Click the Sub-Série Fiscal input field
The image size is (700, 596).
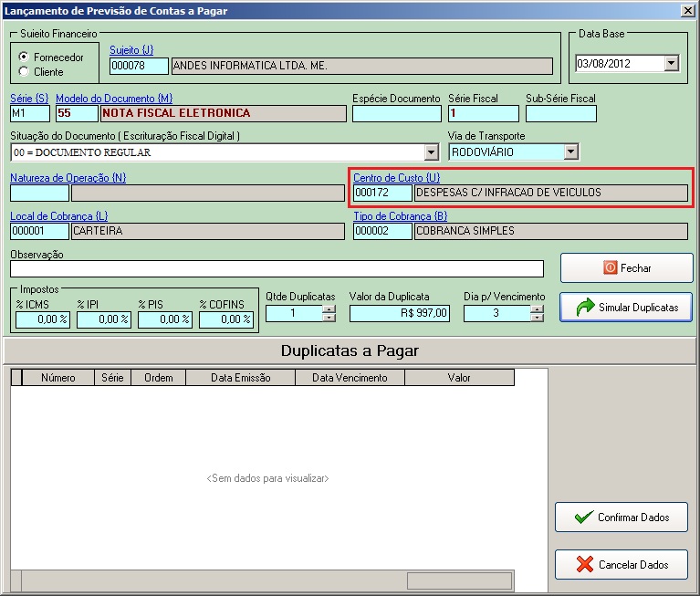point(560,113)
